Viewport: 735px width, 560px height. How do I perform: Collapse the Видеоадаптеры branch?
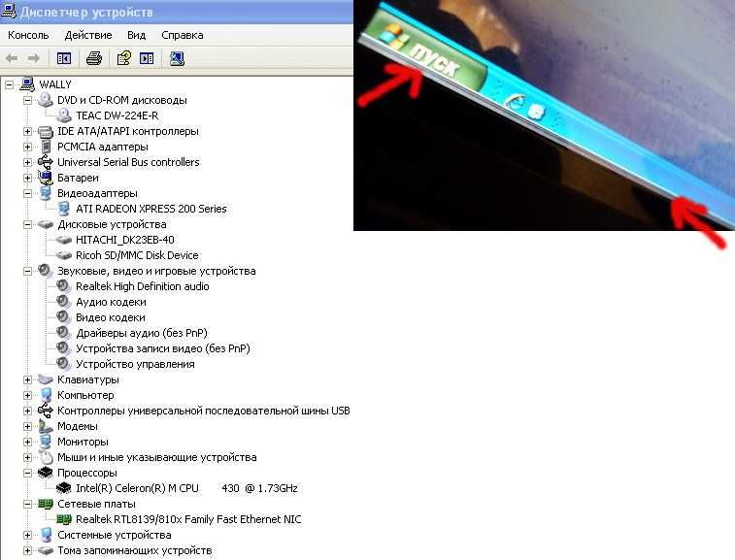pyautogui.click(x=27, y=193)
